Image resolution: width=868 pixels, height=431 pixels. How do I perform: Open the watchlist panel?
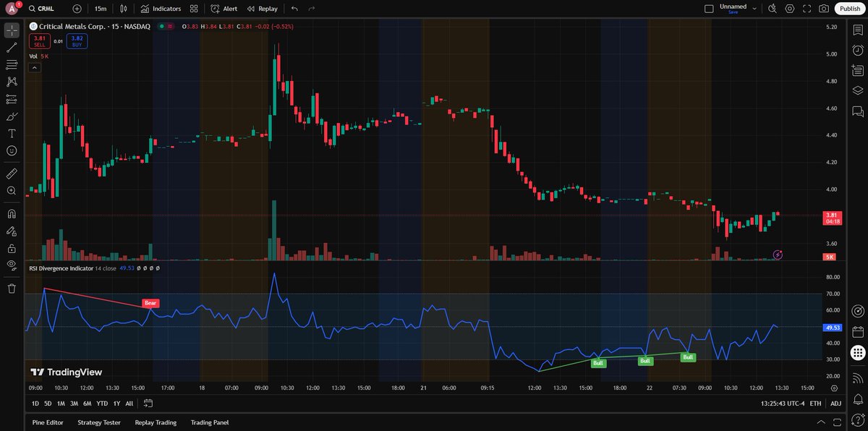click(x=858, y=30)
